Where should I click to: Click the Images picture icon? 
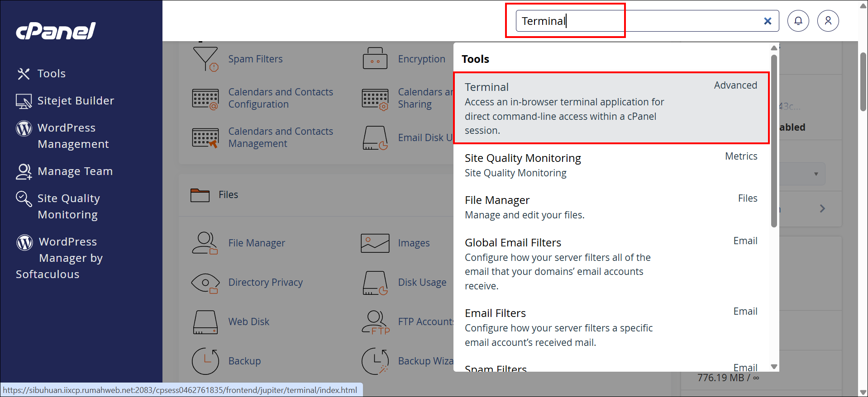click(375, 243)
